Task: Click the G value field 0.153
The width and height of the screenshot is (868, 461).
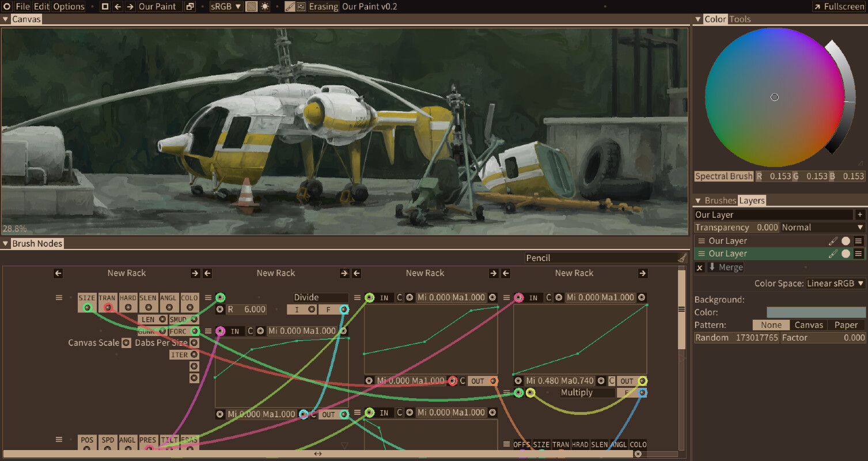Action: point(810,176)
